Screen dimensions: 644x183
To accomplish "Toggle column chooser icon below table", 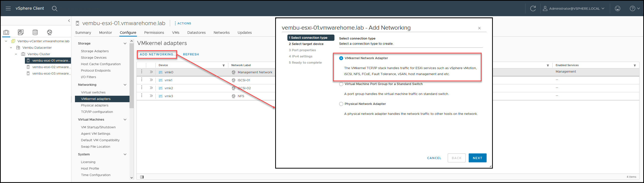I will [x=142, y=177].
